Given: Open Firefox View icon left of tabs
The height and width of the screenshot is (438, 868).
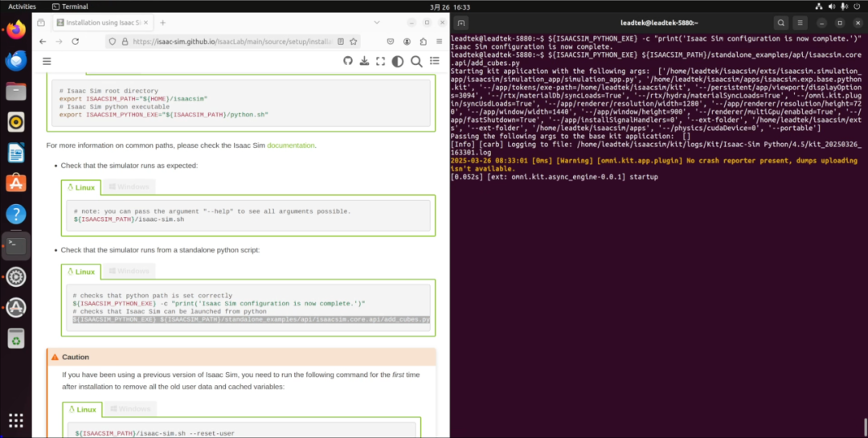Looking at the screenshot, I should point(41,23).
